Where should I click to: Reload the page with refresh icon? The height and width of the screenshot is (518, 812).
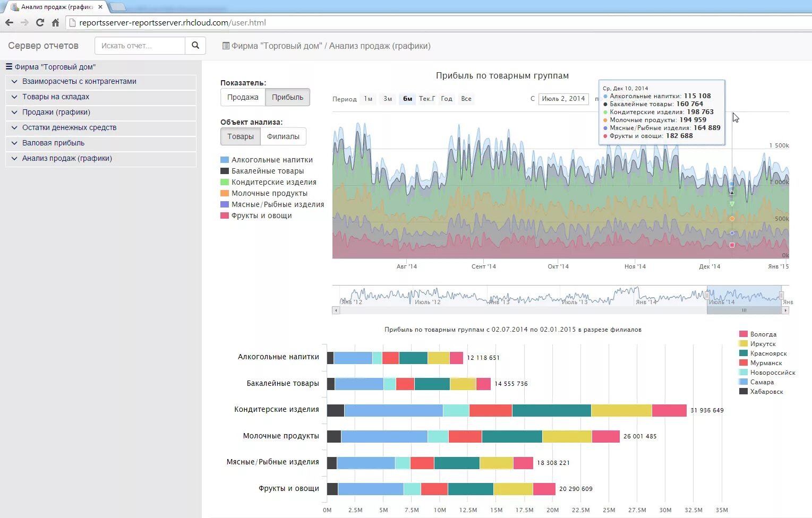tap(40, 22)
